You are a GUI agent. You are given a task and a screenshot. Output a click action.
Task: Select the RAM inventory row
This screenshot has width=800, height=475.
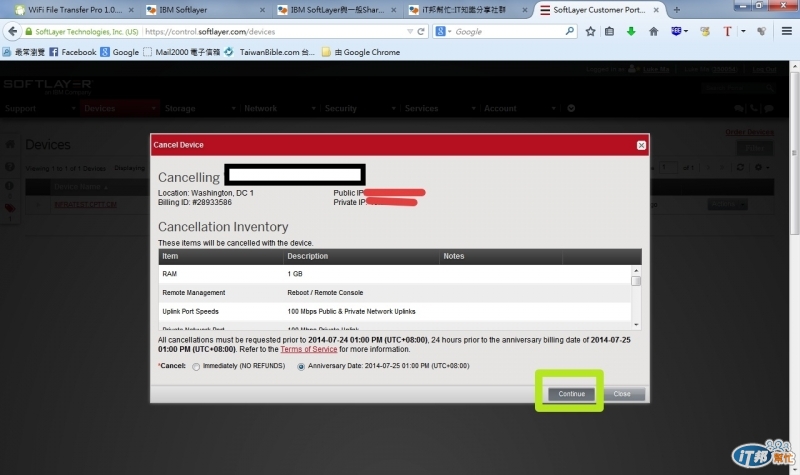pyautogui.click(x=395, y=274)
